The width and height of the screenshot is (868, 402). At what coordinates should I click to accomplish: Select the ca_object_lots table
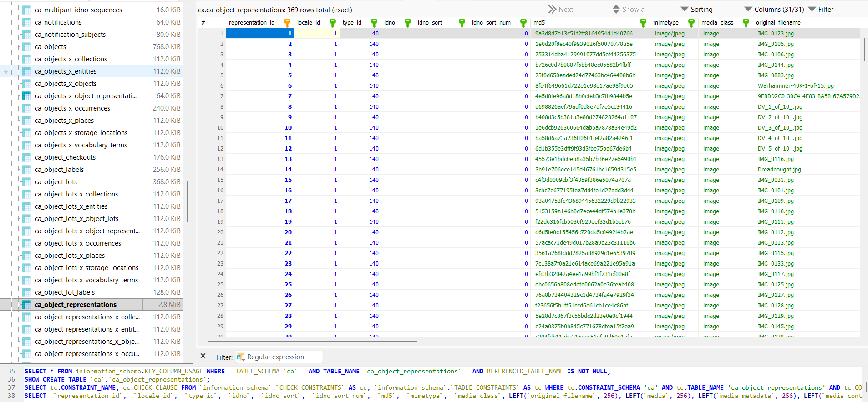[x=56, y=182]
